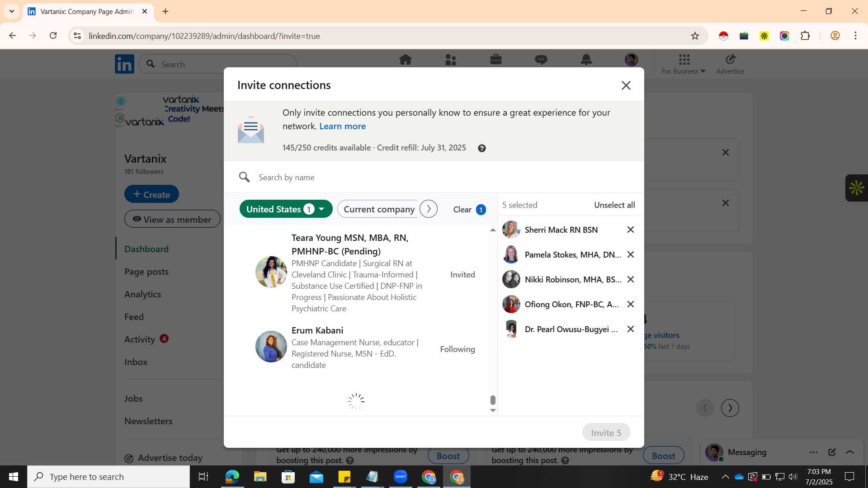
Task: Click Erum Kabani's name
Action: (x=317, y=330)
